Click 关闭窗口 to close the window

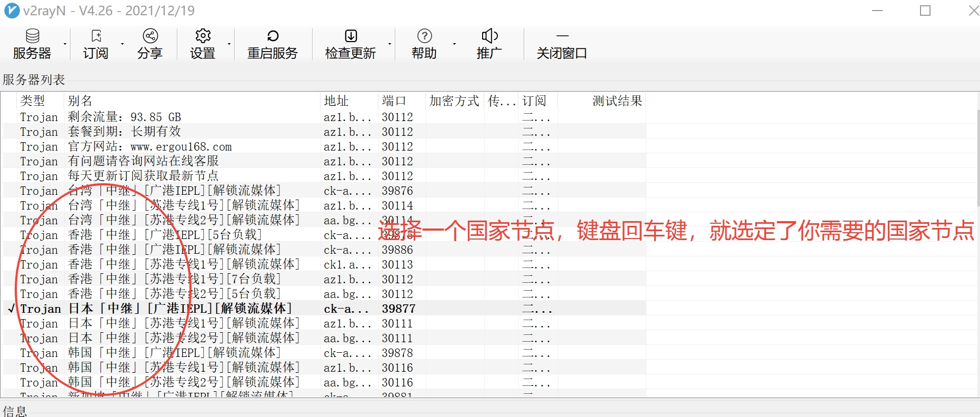[x=562, y=44]
